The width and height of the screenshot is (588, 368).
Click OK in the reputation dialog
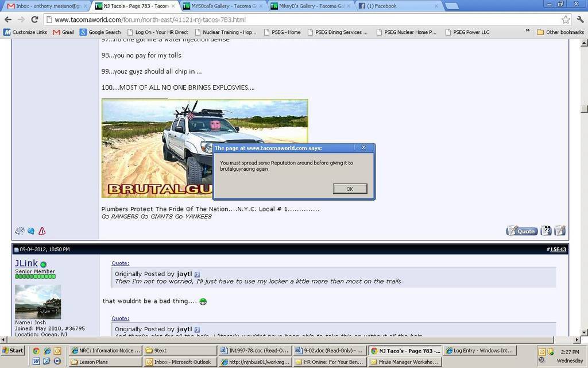(x=350, y=189)
